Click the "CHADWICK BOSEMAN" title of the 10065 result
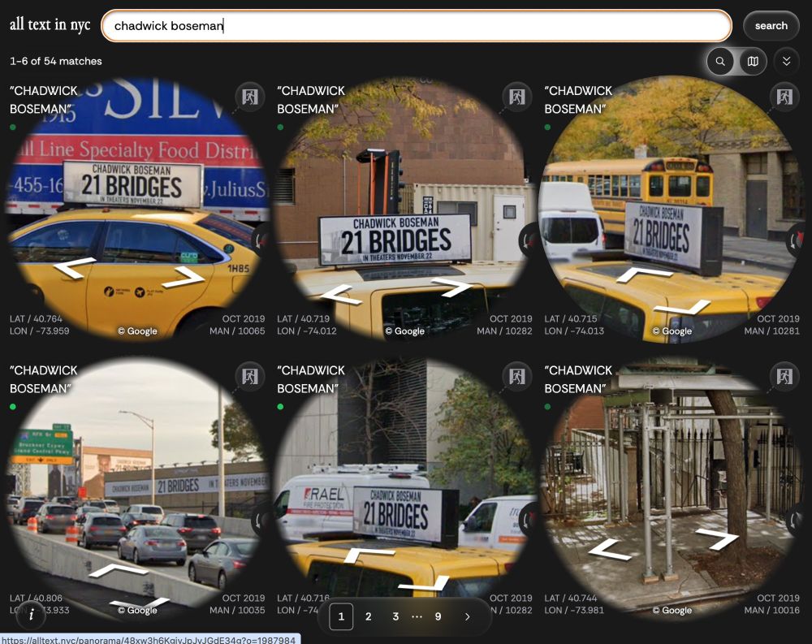 tap(44, 99)
